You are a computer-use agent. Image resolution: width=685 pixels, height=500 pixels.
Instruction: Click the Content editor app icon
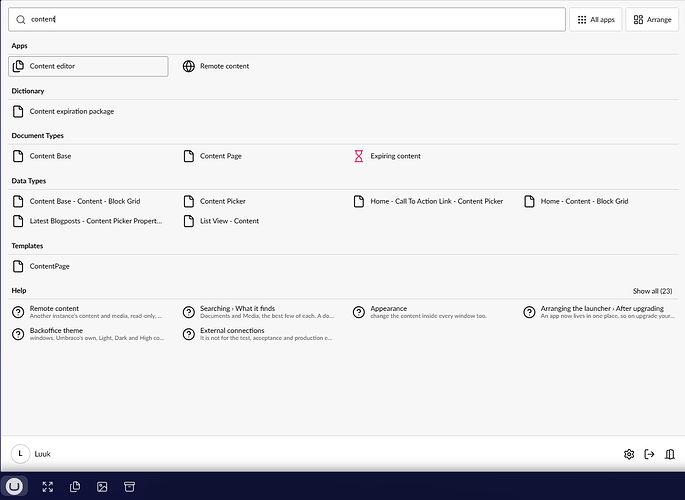(x=18, y=66)
